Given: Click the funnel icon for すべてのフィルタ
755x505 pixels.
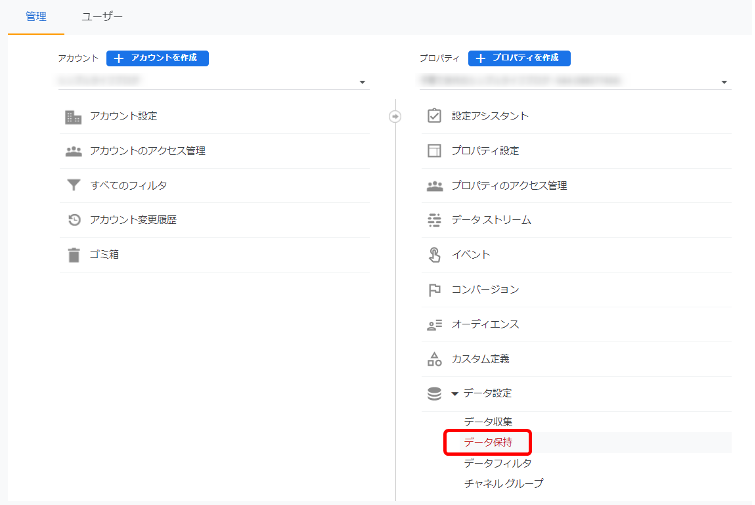Looking at the screenshot, I should click(74, 185).
